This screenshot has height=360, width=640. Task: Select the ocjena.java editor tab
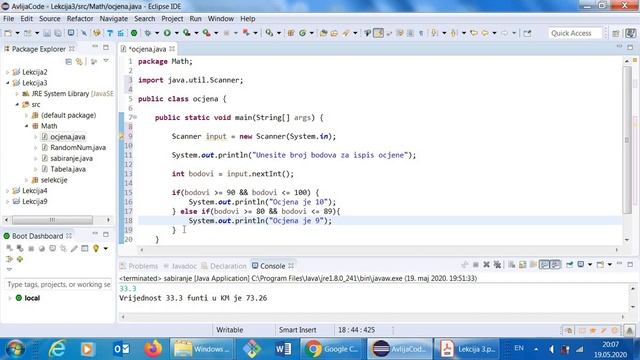click(x=147, y=49)
